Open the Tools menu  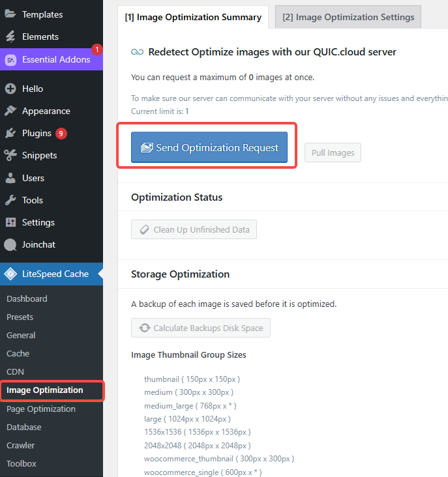52,200
